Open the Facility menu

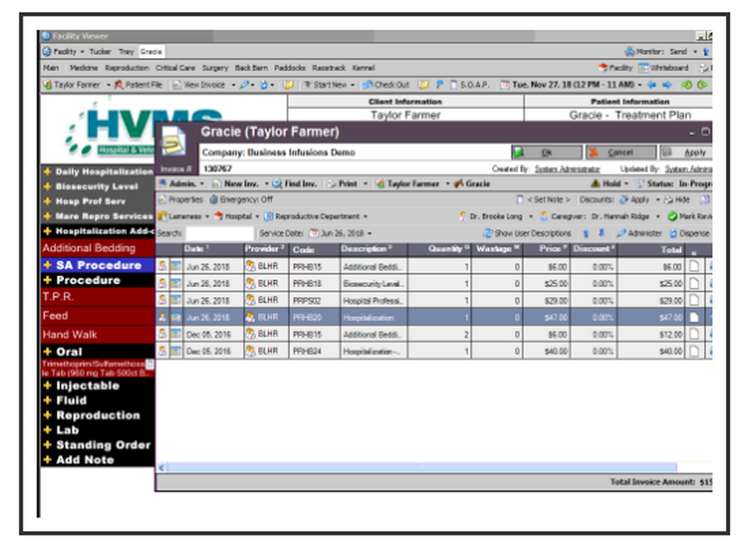[x=64, y=51]
